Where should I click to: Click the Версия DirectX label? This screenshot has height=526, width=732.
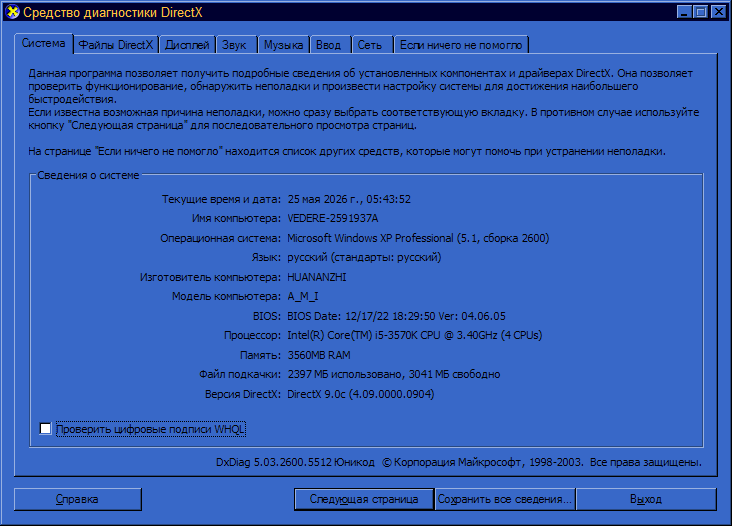(x=243, y=394)
